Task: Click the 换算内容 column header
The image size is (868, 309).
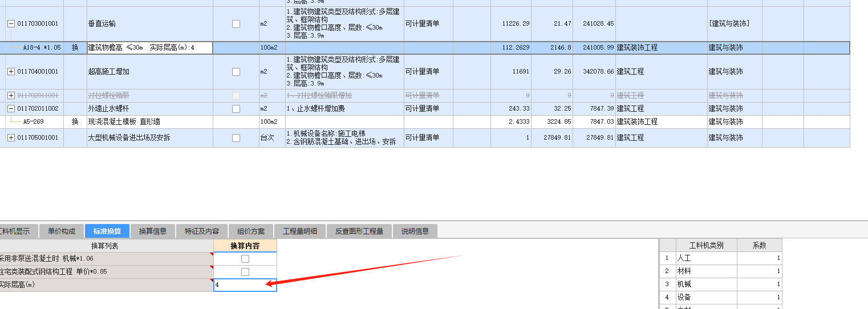Action: click(245, 246)
